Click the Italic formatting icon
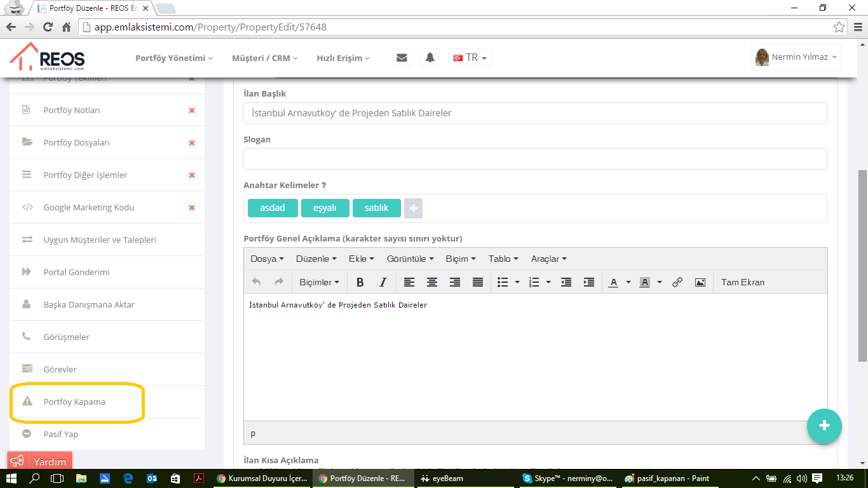 coord(383,282)
